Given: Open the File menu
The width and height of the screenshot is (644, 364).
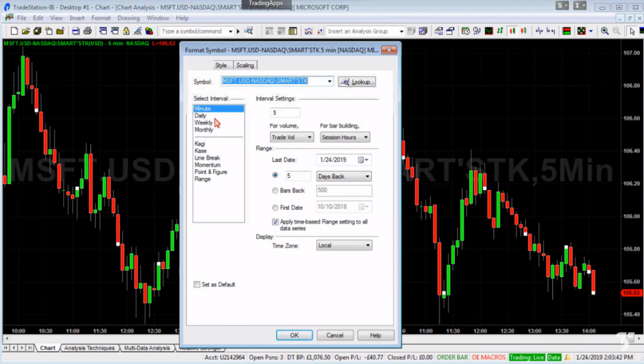Looking at the screenshot, I should click(x=21, y=18).
